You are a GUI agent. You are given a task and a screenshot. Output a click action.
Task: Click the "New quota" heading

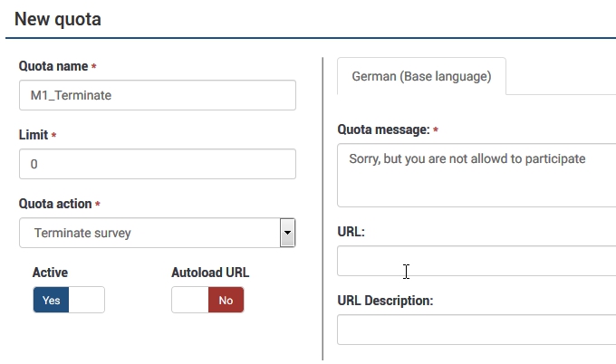click(58, 19)
